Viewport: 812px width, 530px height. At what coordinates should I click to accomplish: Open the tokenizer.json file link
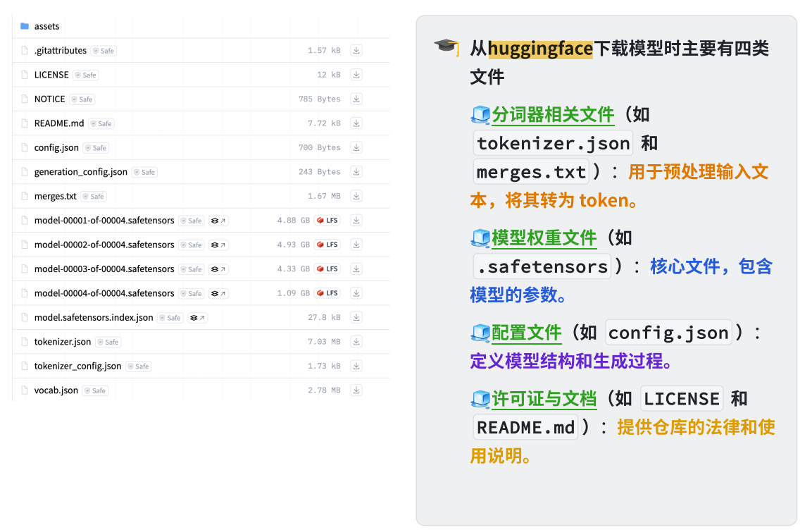pyautogui.click(x=63, y=342)
